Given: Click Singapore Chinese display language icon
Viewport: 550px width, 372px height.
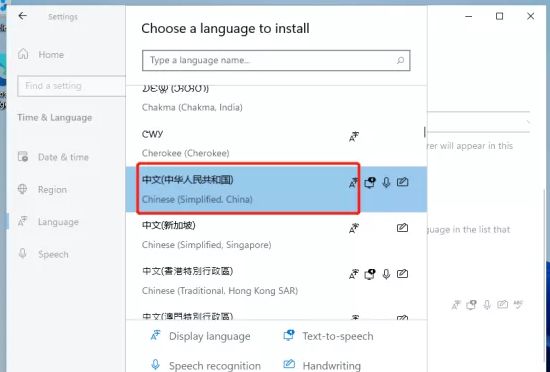Looking at the screenshot, I should pyautogui.click(x=354, y=228).
